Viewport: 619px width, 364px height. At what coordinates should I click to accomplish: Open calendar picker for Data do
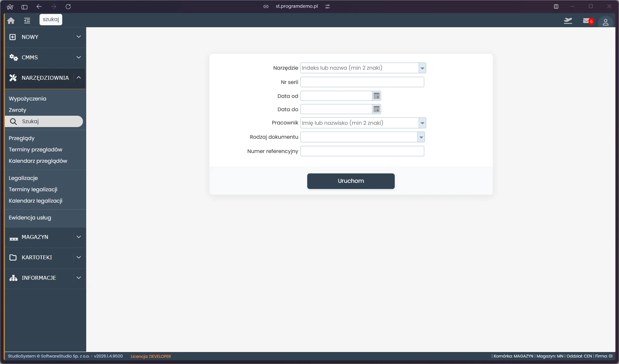click(x=376, y=109)
